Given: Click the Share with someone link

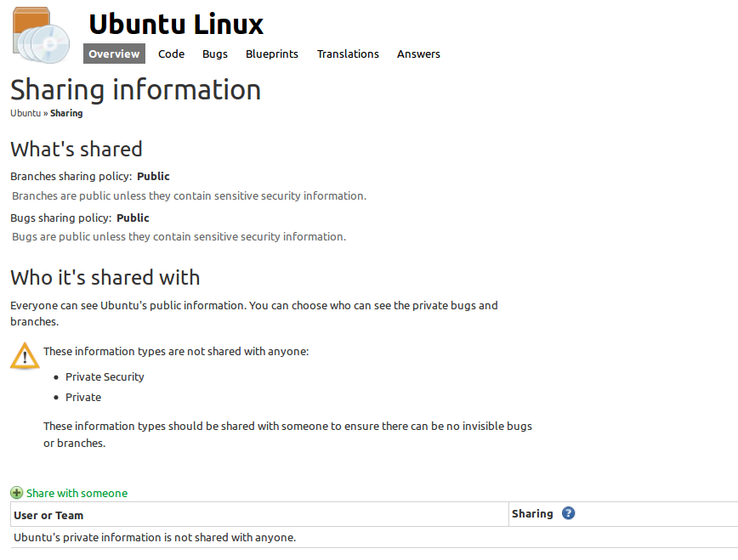Looking at the screenshot, I should pyautogui.click(x=77, y=493).
